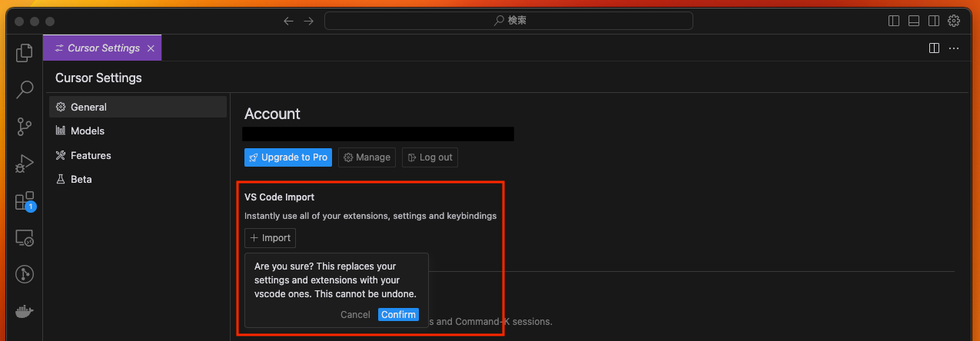
Task: Click the Import button
Action: click(270, 238)
